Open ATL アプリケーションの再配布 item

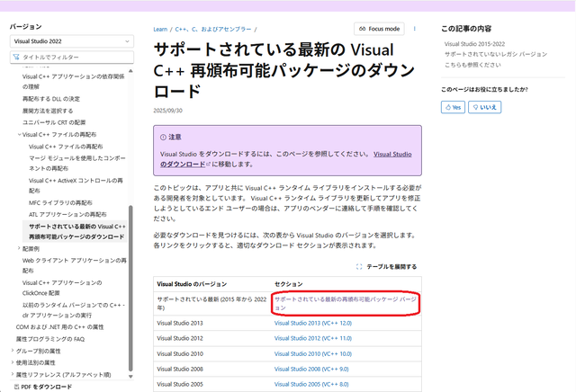67,214
